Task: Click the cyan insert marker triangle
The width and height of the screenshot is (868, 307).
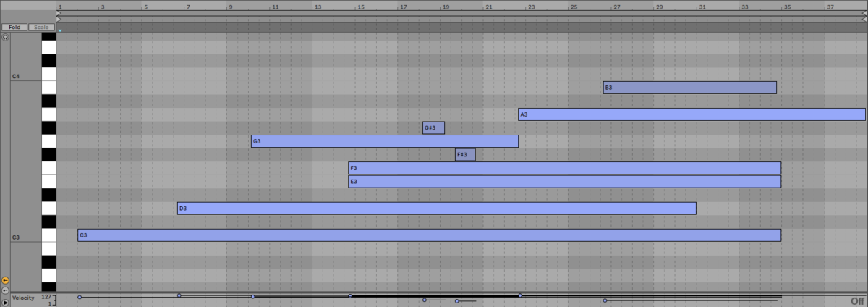Action: point(60,30)
